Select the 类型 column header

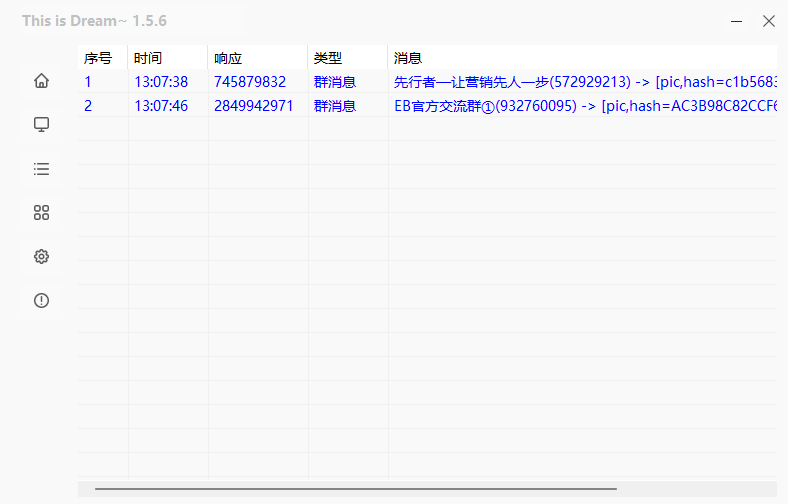(x=328, y=59)
